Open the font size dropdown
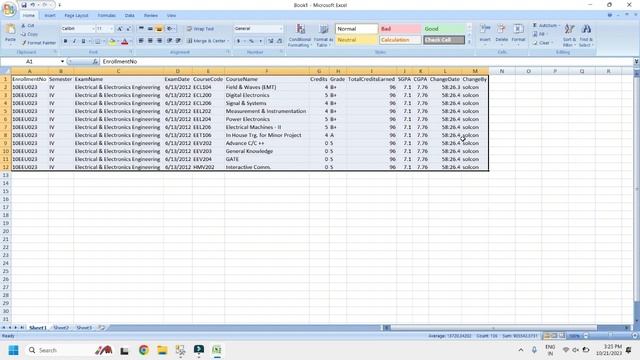Viewport: 640px width, 360px height. [x=111, y=29]
